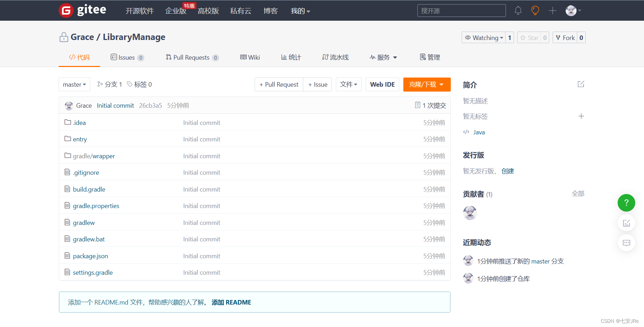Click the 搜开源 search field
This screenshot has width=644, height=327.
(461, 11)
